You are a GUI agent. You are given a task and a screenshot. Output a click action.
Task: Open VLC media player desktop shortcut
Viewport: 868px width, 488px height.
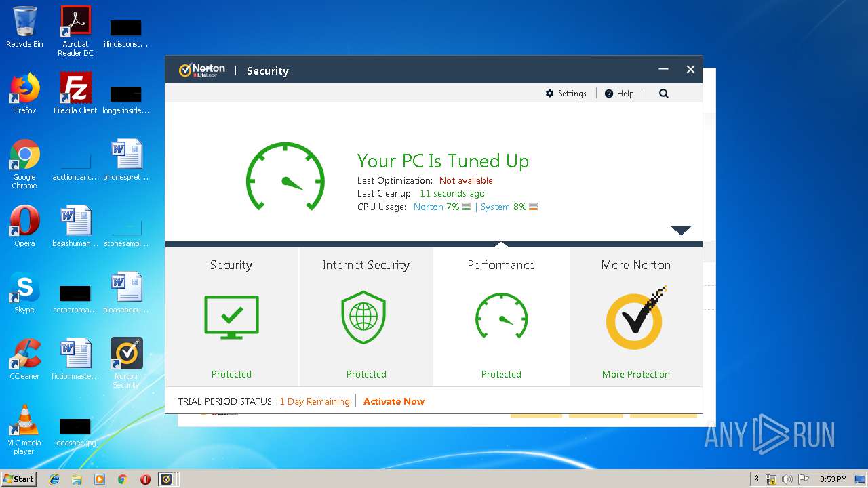[24, 430]
